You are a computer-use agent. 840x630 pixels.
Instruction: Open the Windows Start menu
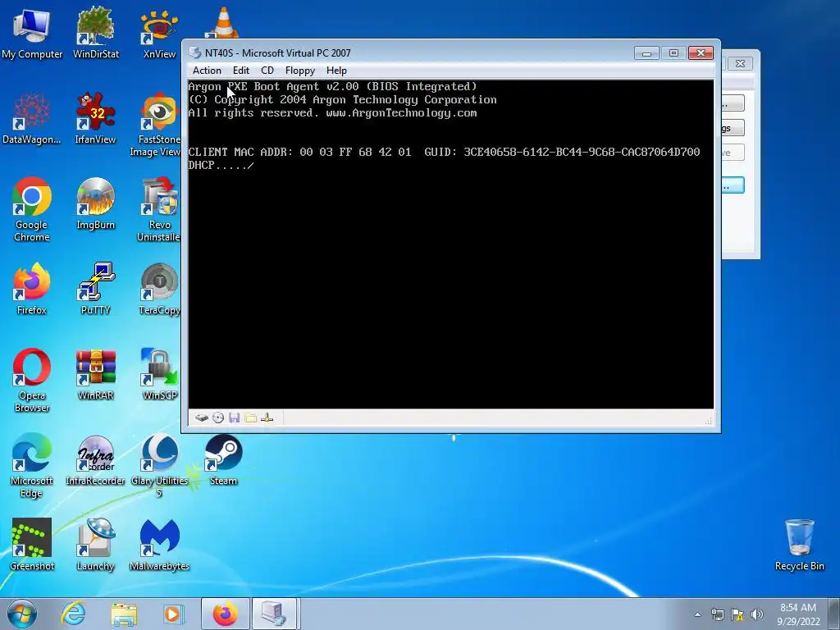(22, 614)
